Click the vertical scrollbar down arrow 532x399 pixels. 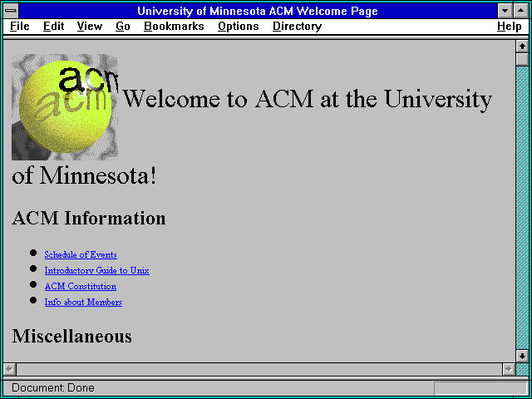pyautogui.click(x=522, y=356)
